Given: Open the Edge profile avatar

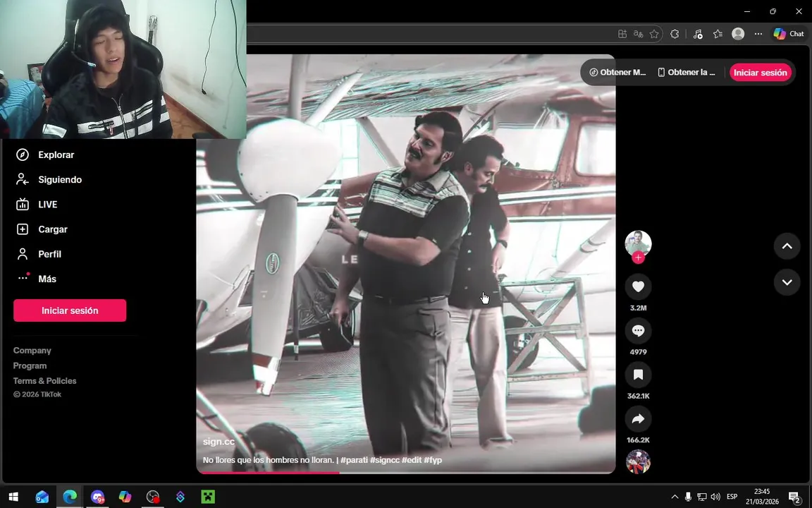Looking at the screenshot, I should coord(738,34).
